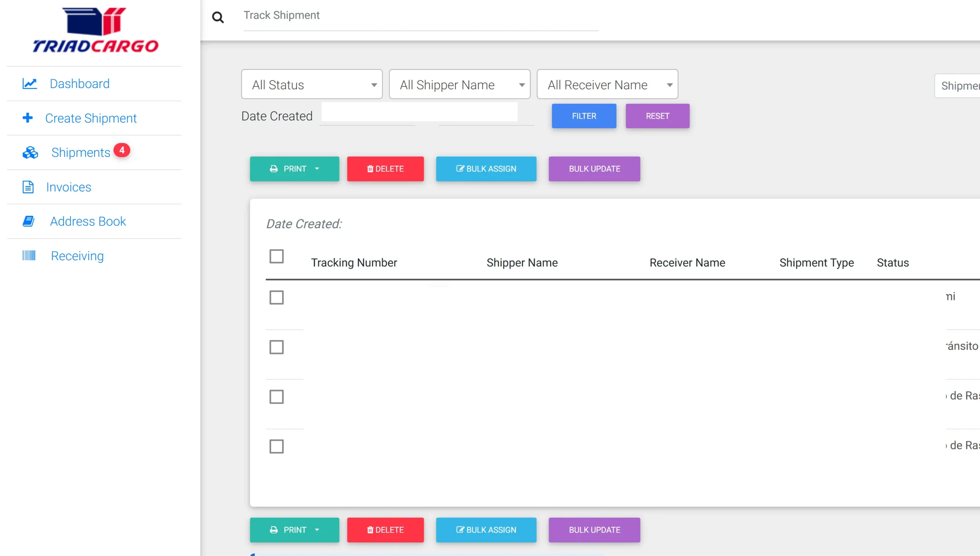This screenshot has width=980, height=556.
Task: Click the Receiving barcode icon
Action: click(29, 255)
